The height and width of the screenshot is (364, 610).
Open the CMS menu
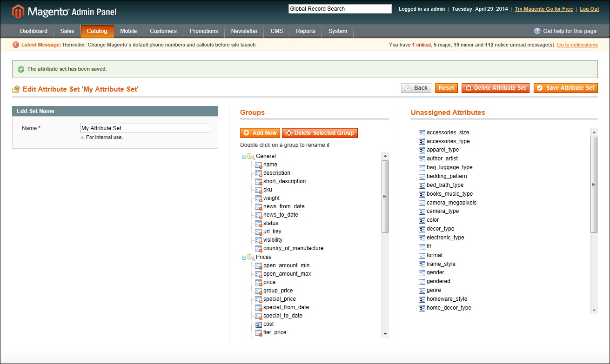point(277,31)
